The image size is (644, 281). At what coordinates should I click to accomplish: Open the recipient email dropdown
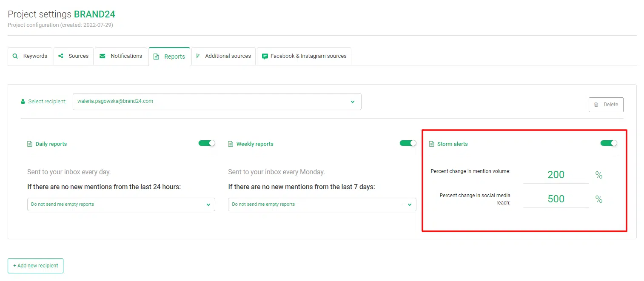click(217, 102)
